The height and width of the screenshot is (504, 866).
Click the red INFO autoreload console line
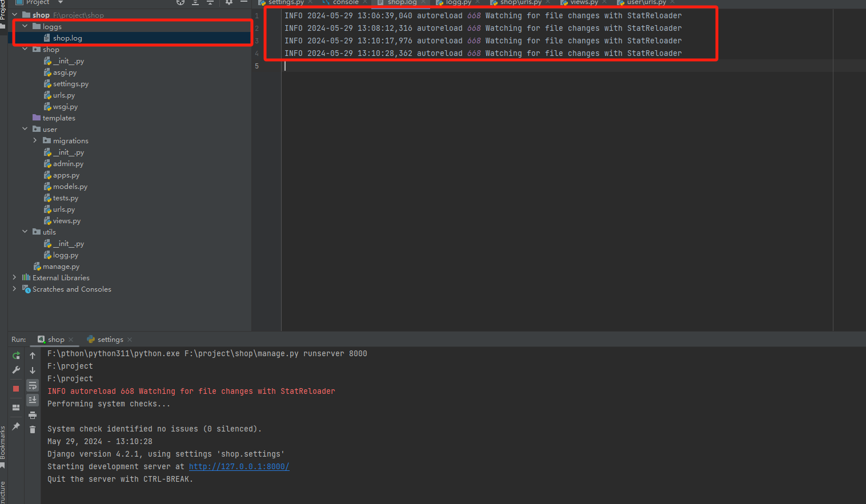tap(191, 391)
